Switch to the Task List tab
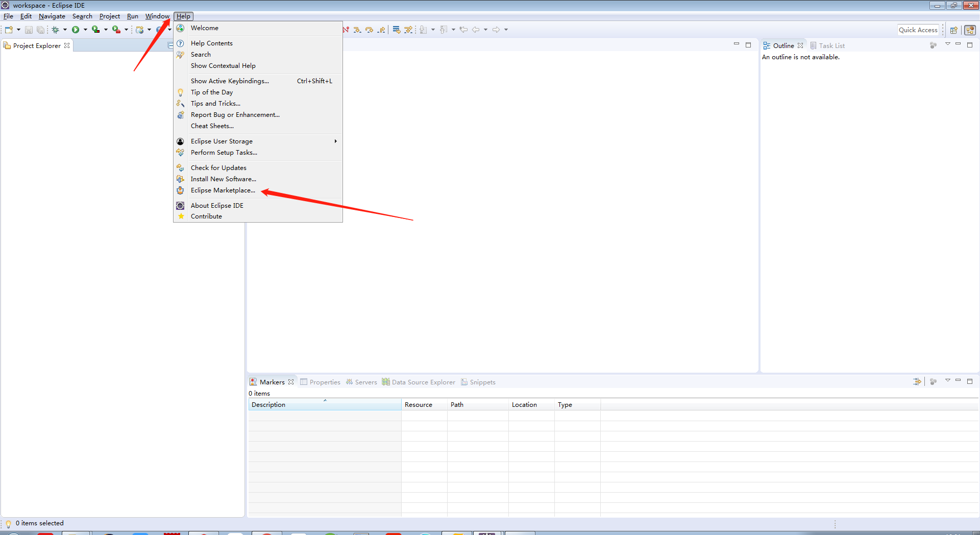The width and height of the screenshot is (980, 535). coord(827,45)
